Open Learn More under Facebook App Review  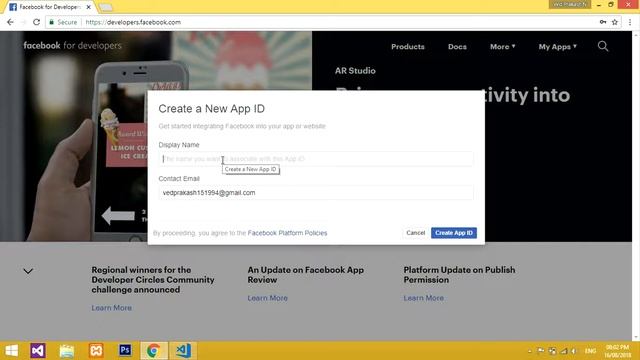coord(267,298)
